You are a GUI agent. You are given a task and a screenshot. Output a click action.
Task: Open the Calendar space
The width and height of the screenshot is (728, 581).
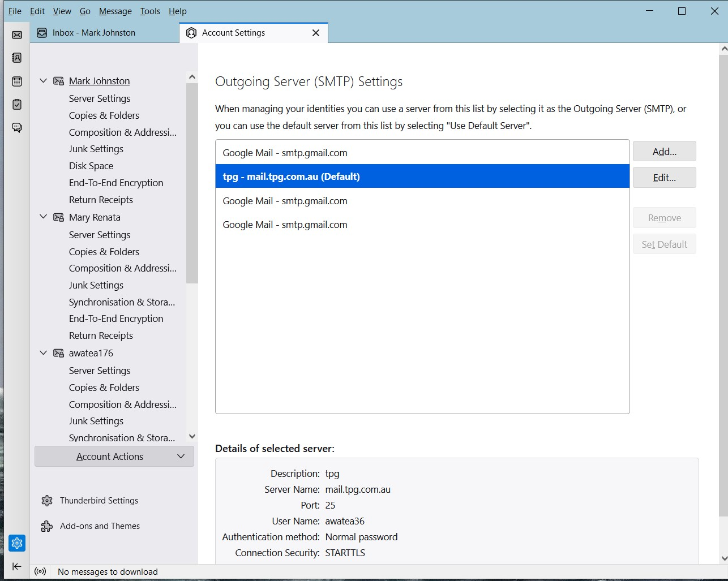(x=17, y=81)
